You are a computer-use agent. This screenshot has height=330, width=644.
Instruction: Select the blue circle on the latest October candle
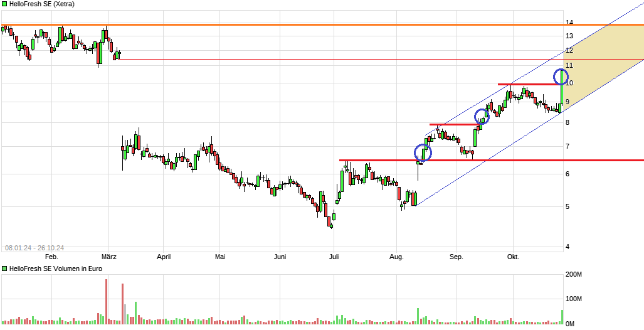point(562,77)
